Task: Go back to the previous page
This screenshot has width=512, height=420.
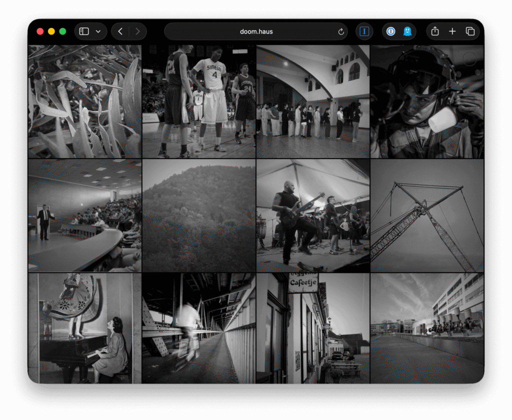Action: pos(120,31)
